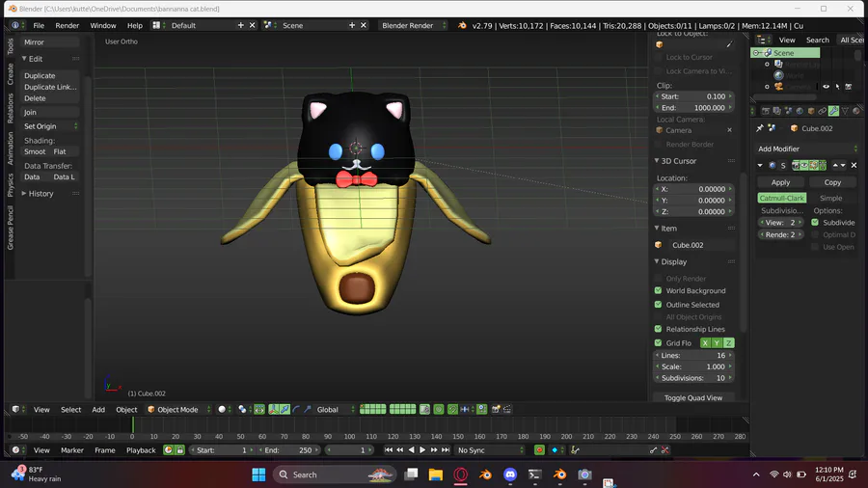Toggle the proportional editing circle icon
The height and width of the screenshot is (488, 868).
tap(439, 410)
